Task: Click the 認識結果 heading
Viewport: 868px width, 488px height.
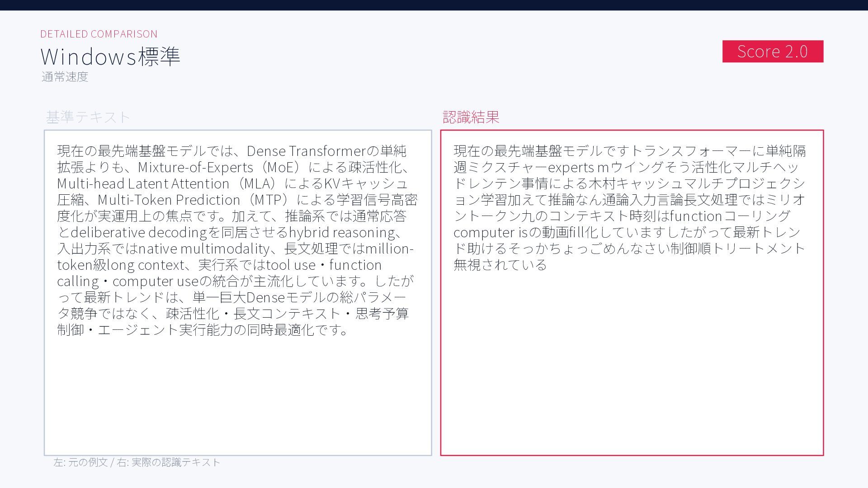Action: 471,117
